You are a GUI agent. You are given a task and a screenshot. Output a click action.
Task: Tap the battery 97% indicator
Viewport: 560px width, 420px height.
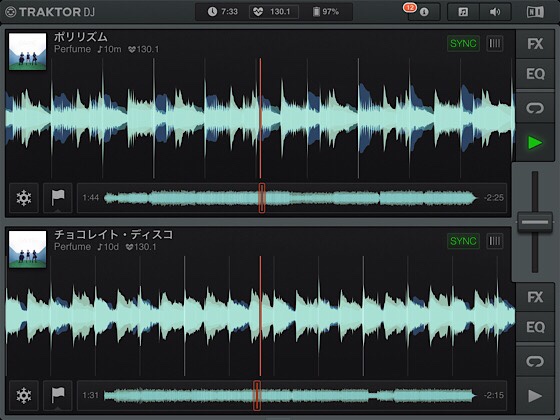pos(325,12)
